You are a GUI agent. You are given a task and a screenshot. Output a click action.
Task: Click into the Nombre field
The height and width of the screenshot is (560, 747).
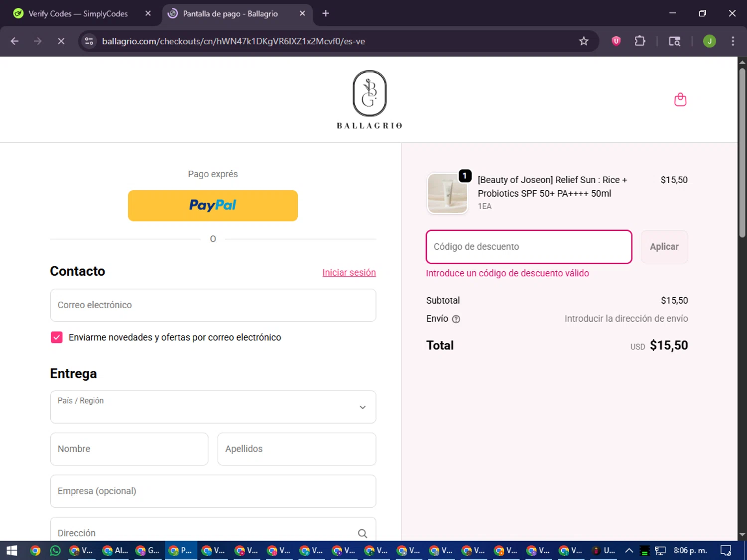coord(129,449)
